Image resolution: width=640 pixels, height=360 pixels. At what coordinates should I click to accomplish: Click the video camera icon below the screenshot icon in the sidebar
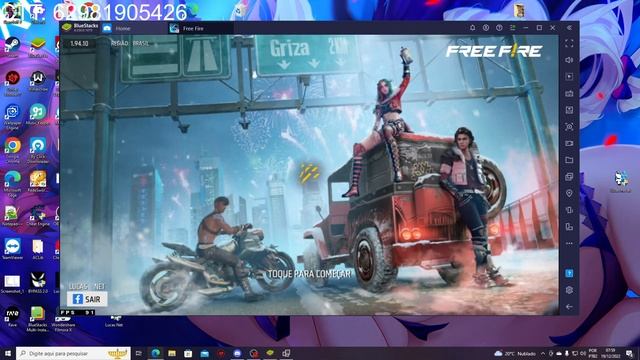point(569,144)
